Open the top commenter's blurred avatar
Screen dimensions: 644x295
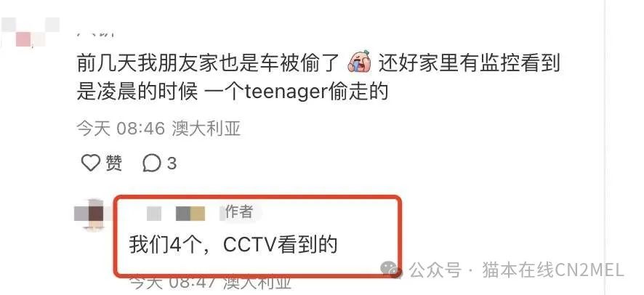point(31,32)
